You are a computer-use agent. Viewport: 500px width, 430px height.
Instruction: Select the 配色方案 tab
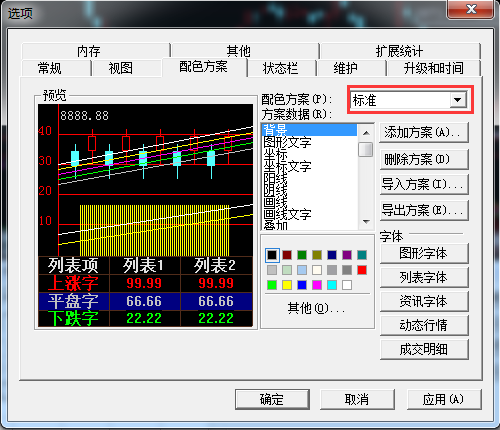pos(204,67)
